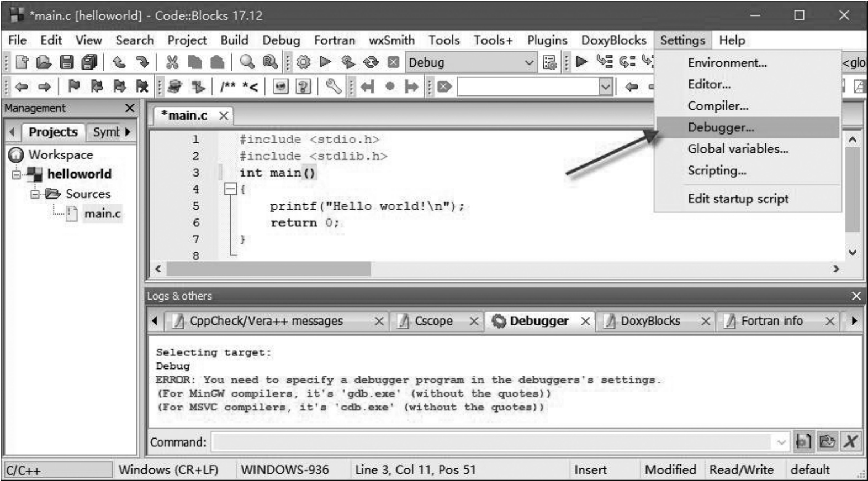Image resolution: width=868 pixels, height=481 pixels.
Task: Abort the current build
Action: (x=393, y=62)
